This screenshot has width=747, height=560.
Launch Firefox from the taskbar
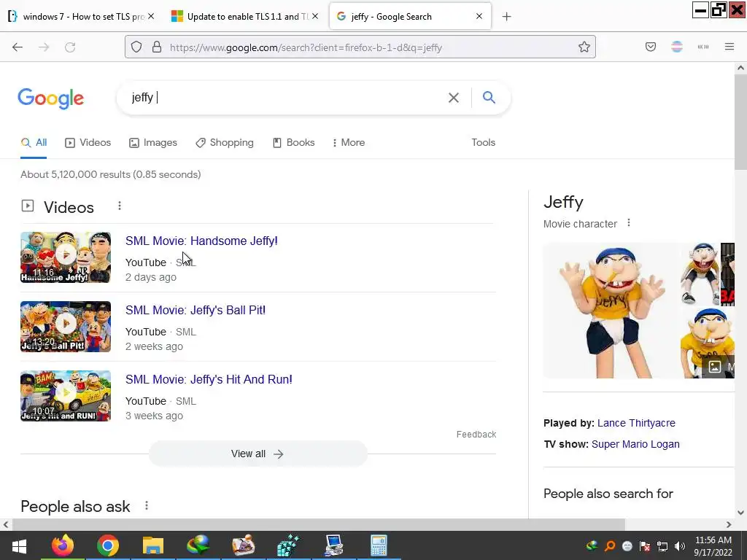pyautogui.click(x=63, y=545)
